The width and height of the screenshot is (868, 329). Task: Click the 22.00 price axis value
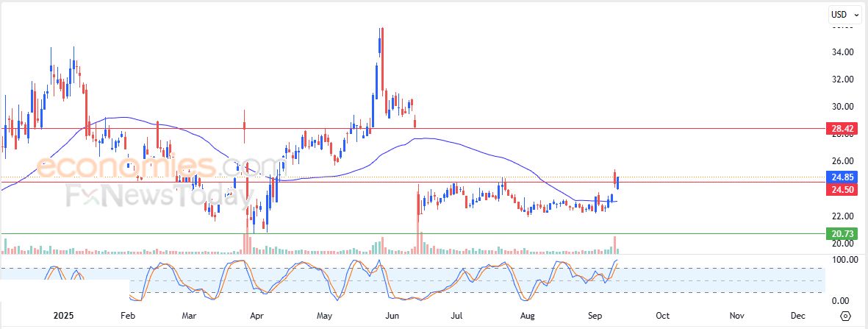(x=842, y=216)
